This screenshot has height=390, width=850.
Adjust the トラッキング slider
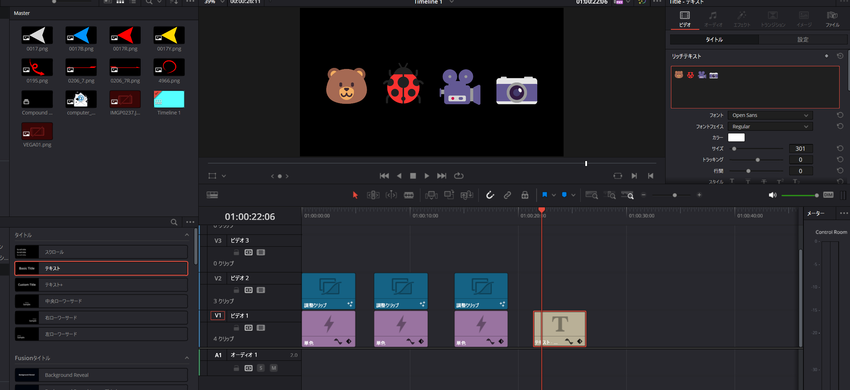pos(757,160)
